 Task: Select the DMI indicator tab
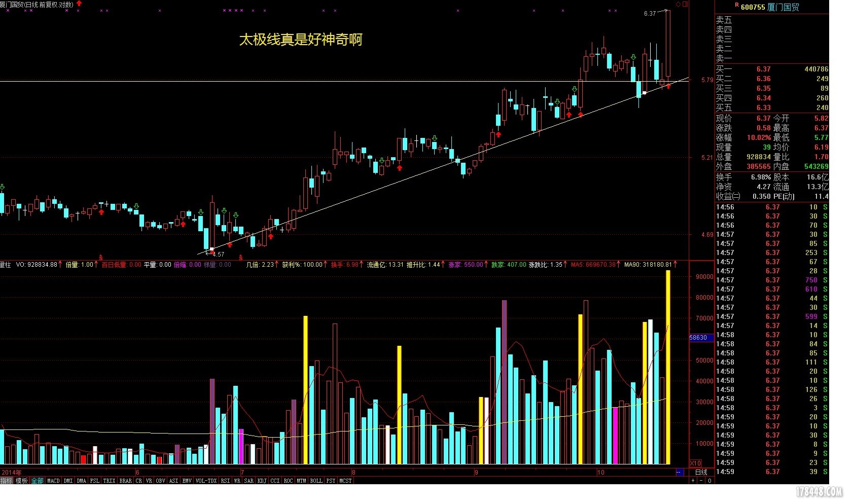click(x=68, y=481)
